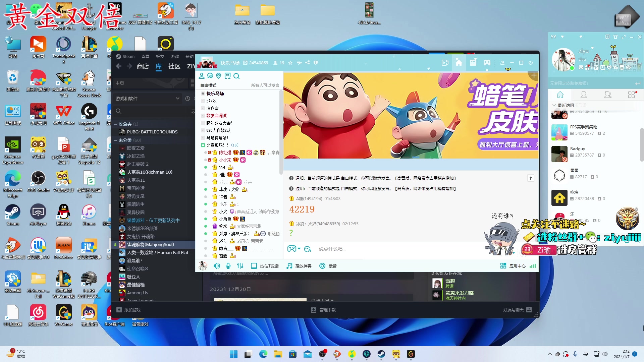Screen dimensions: 644x362
Task: Open the Steam 好友 menu
Action: click(x=160, y=57)
